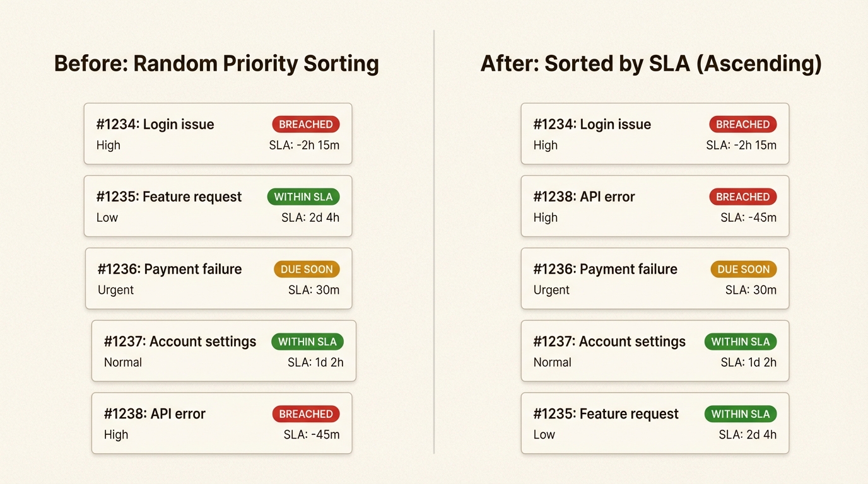Viewport: 868px width, 484px height.
Task: Click the "After: Sorted by SLA (Ascending)" heading
Action: [651, 64]
